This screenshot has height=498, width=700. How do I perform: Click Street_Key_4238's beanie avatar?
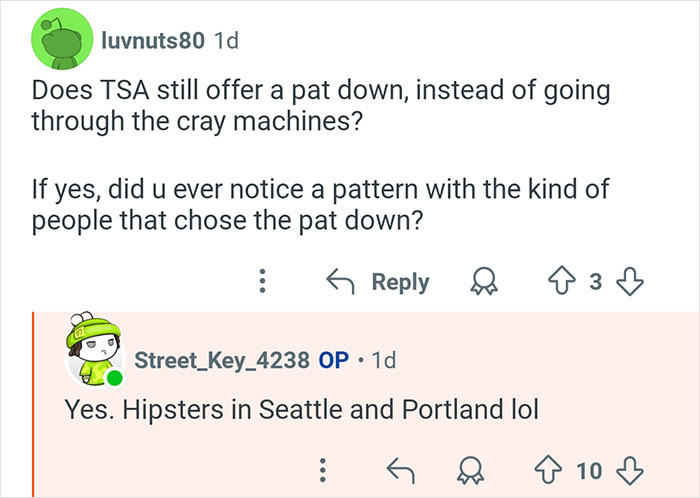pos(94,350)
